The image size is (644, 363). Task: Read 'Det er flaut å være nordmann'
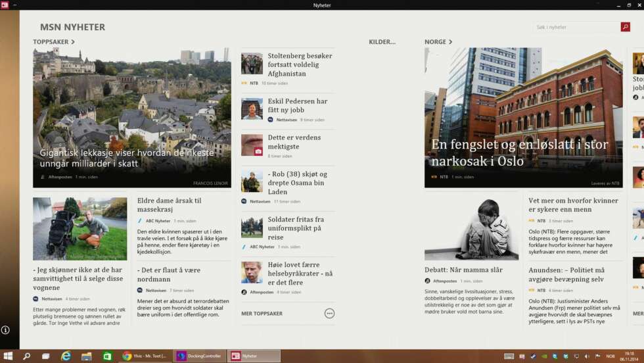(x=169, y=275)
